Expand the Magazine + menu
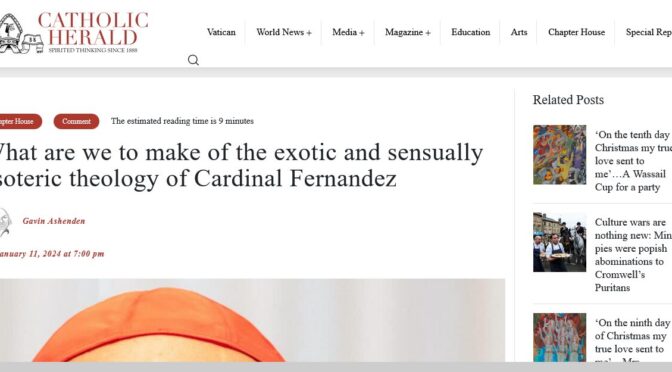 coord(408,32)
